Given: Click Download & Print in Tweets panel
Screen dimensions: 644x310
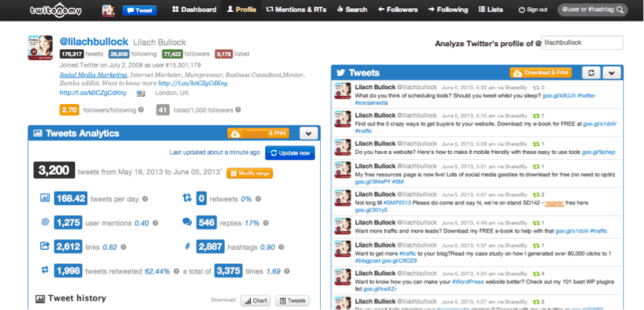Looking at the screenshot, I should coord(541,73).
